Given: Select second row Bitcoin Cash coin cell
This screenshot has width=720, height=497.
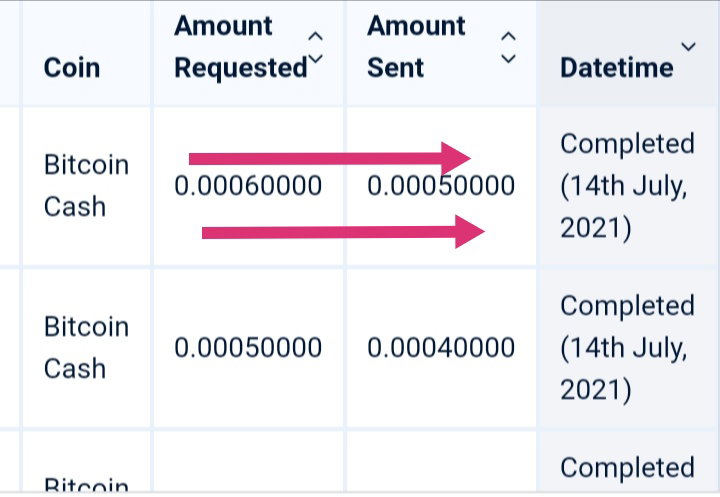Looking at the screenshot, I should click(86, 348).
